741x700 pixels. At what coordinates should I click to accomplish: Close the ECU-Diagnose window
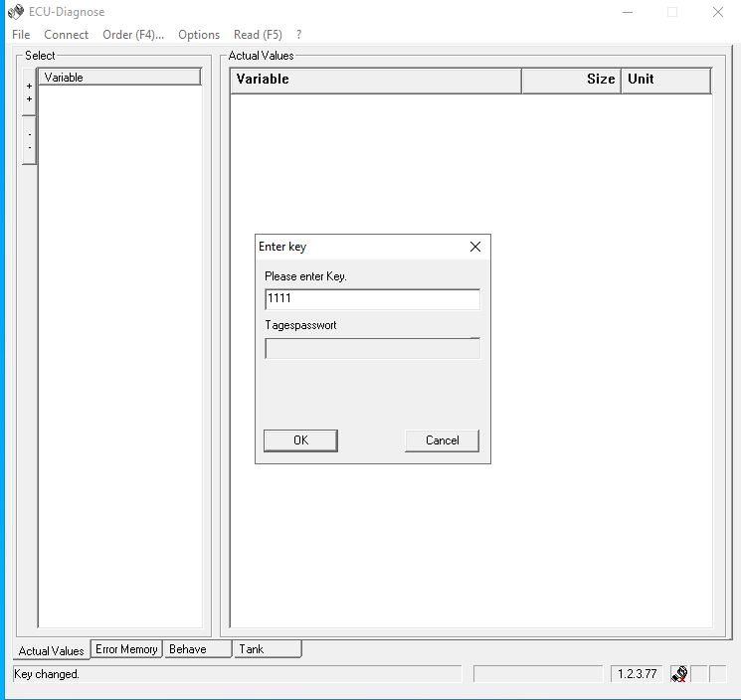pos(718,12)
